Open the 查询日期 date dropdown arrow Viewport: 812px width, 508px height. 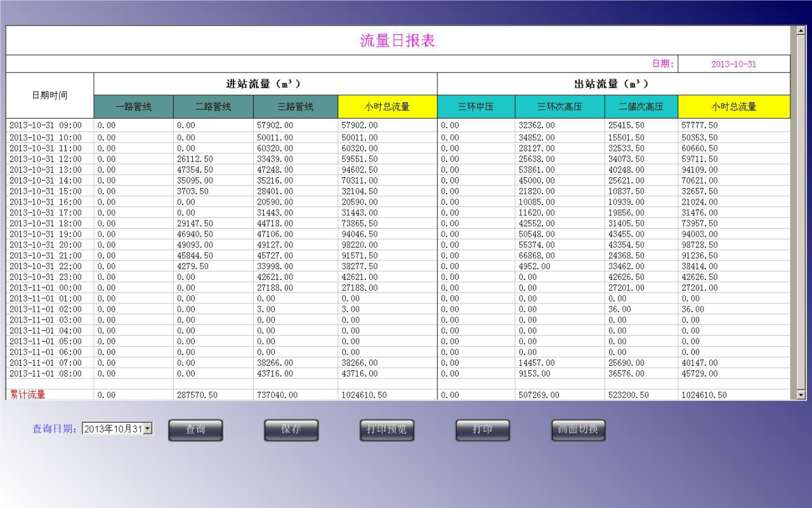coord(148,429)
